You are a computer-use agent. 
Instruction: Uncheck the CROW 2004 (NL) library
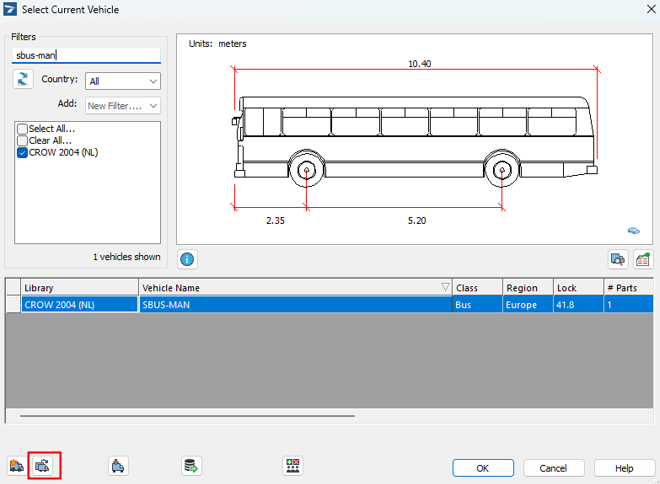pyautogui.click(x=22, y=153)
